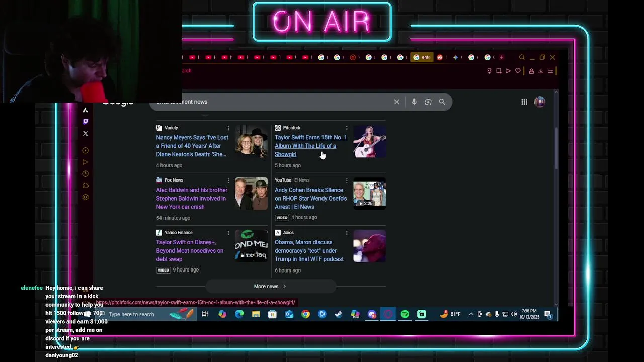The image size is (644, 362).
Task: Open Taylor Swift 15th No. 1 Album article
Action: tap(310, 146)
